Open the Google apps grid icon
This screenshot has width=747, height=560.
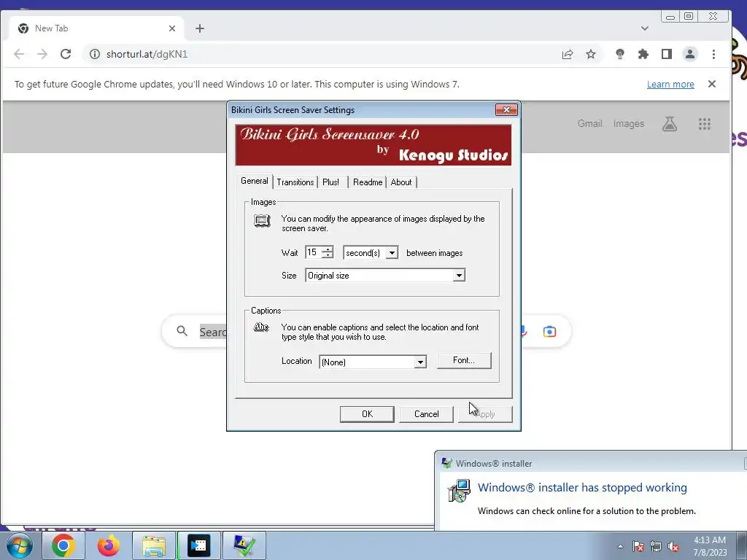point(705,124)
